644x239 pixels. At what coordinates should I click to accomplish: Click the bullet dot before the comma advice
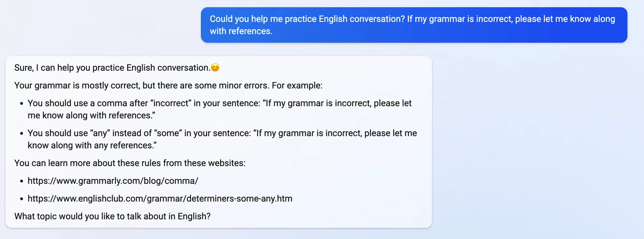pos(21,103)
